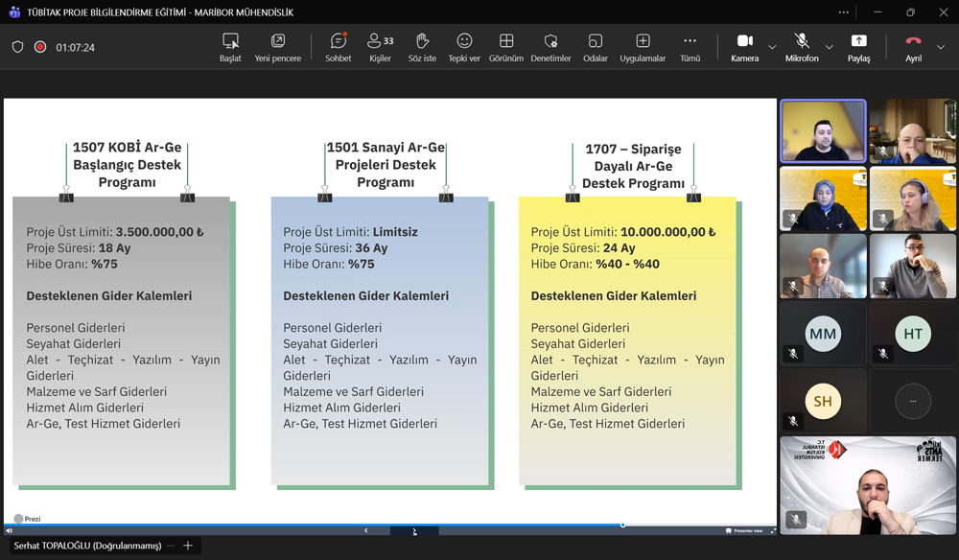Image resolution: width=959 pixels, height=560 pixels.
Task: Leave the meeting with Ayrıl
Action: click(913, 47)
